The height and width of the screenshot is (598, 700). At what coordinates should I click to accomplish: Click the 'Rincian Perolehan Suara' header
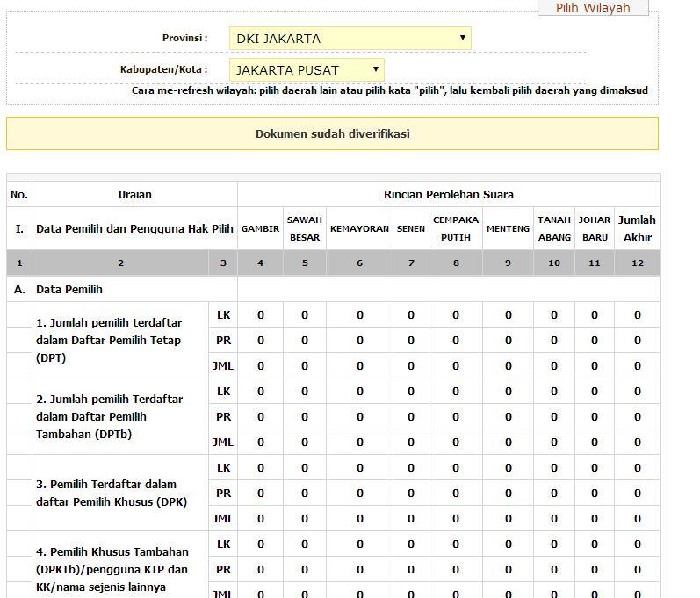pyautogui.click(x=449, y=195)
